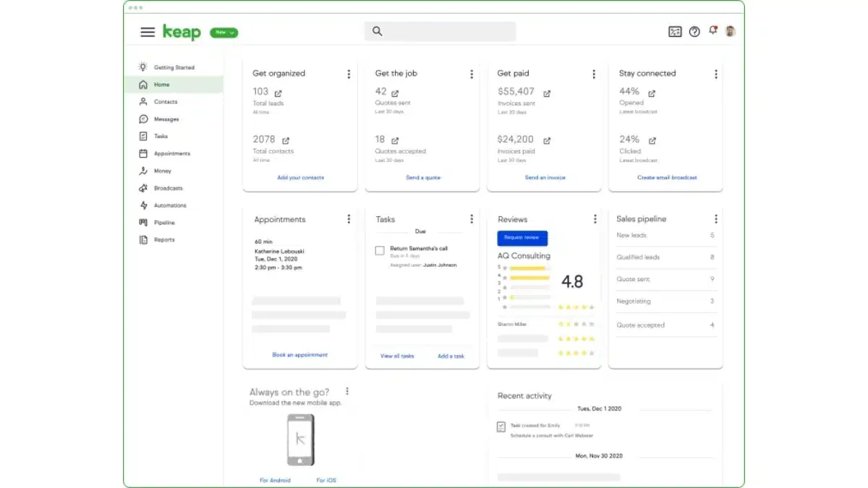868x488 pixels.
Task: Open external link beside $24,200 invoices paid
Action: click(x=546, y=140)
